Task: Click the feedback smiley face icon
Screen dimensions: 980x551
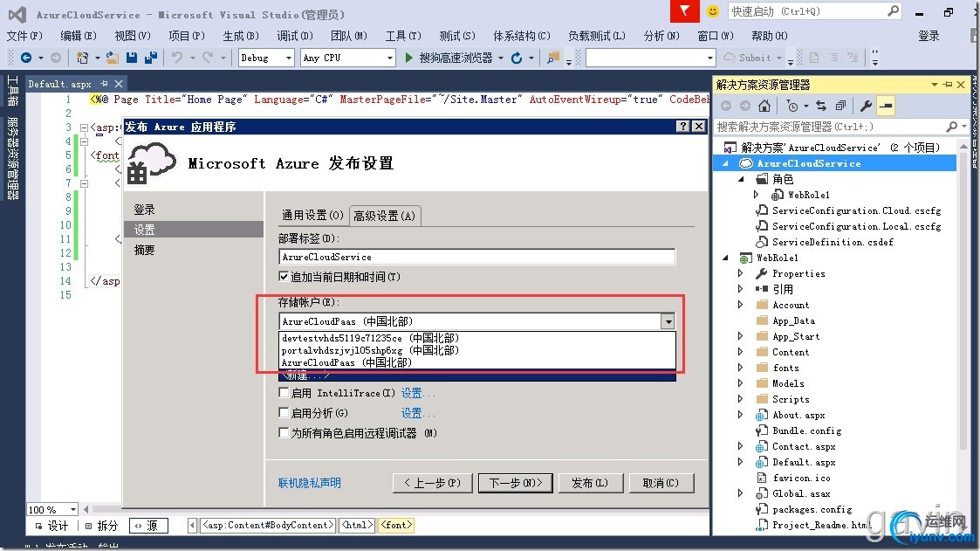Action: point(712,11)
